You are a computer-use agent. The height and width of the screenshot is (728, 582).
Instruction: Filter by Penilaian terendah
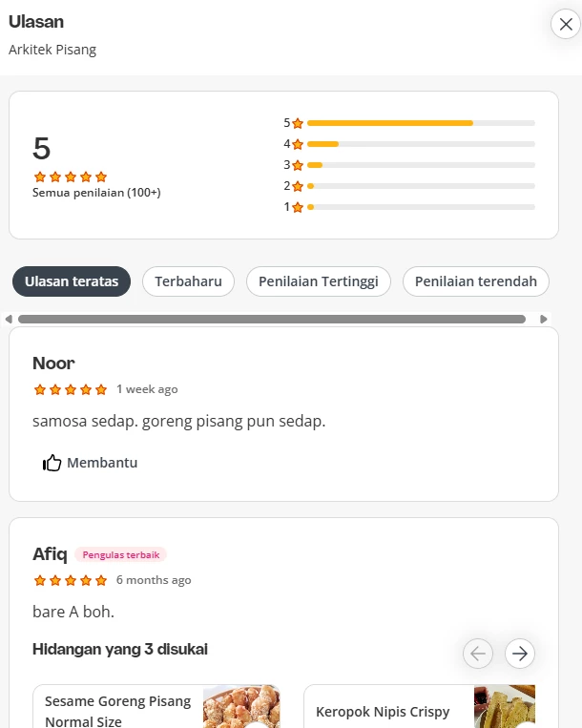(x=476, y=281)
